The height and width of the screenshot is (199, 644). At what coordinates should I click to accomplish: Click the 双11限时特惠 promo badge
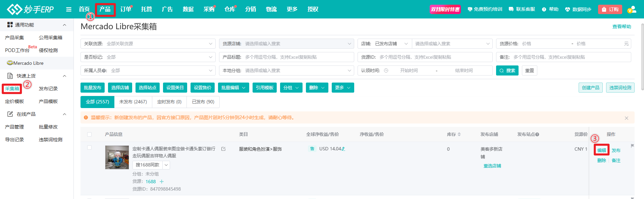pyautogui.click(x=445, y=9)
